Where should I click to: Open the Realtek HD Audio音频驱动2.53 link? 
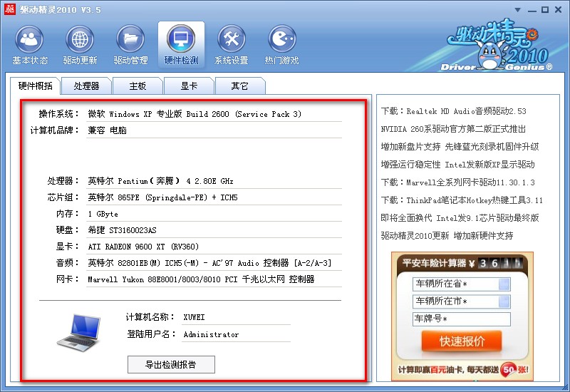point(453,111)
